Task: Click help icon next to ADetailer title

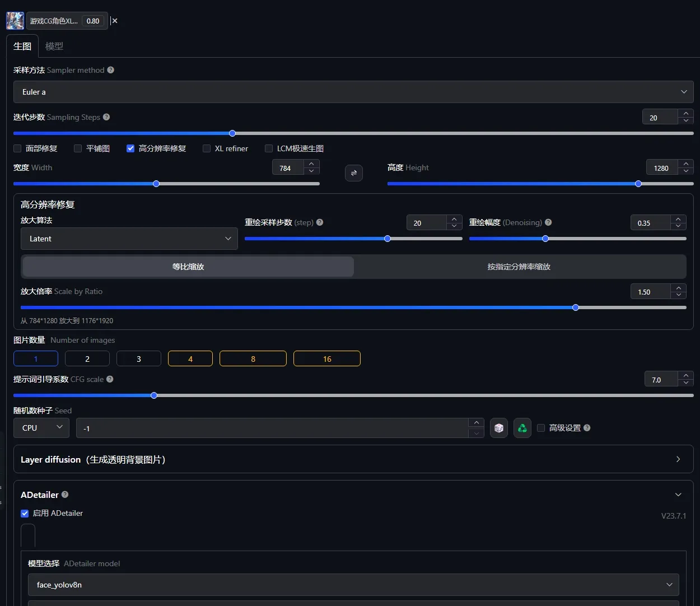Action: coord(65,495)
